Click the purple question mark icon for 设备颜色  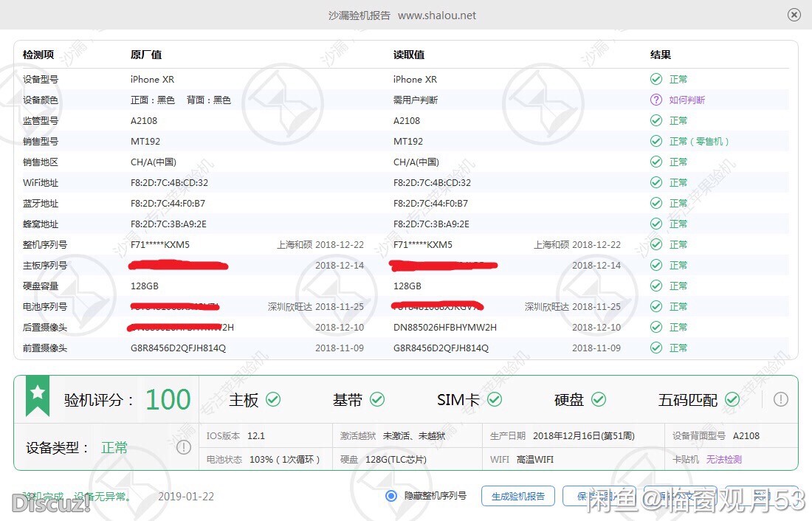[x=656, y=100]
